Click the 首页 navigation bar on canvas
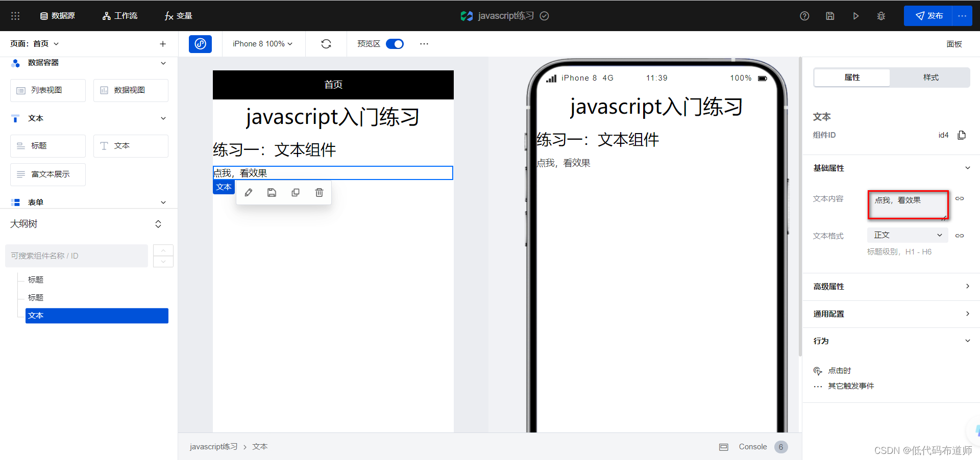The image size is (980, 460). tap(333, 85)
